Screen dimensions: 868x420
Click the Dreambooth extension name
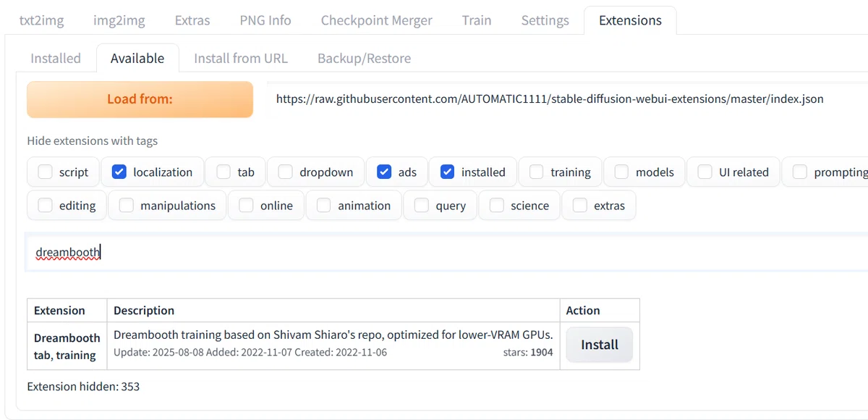click(67, 338)
